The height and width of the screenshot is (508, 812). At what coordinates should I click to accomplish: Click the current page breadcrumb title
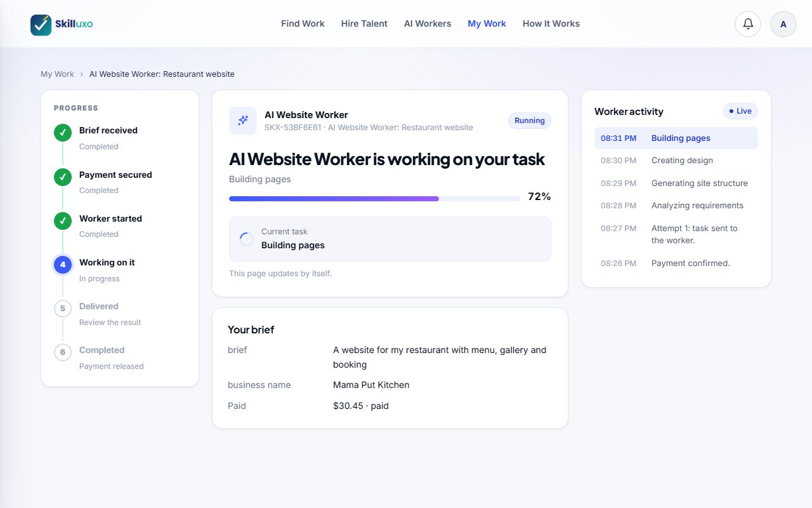click(162, 74)
